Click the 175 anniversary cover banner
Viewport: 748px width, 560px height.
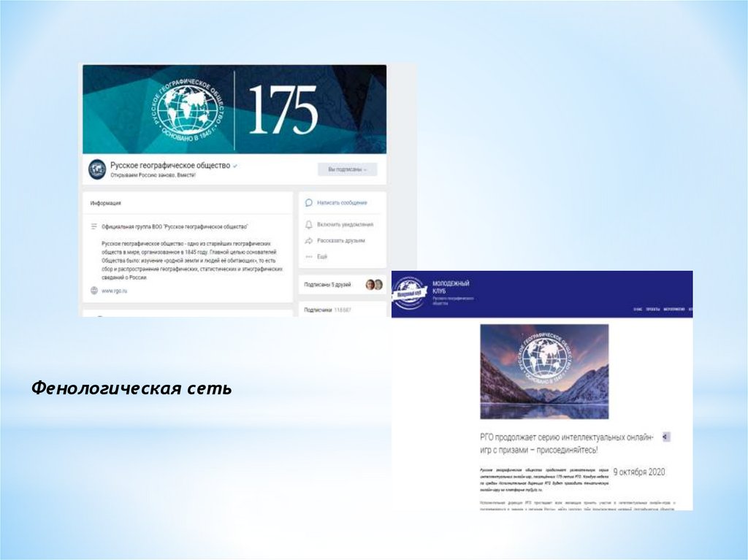234,110
